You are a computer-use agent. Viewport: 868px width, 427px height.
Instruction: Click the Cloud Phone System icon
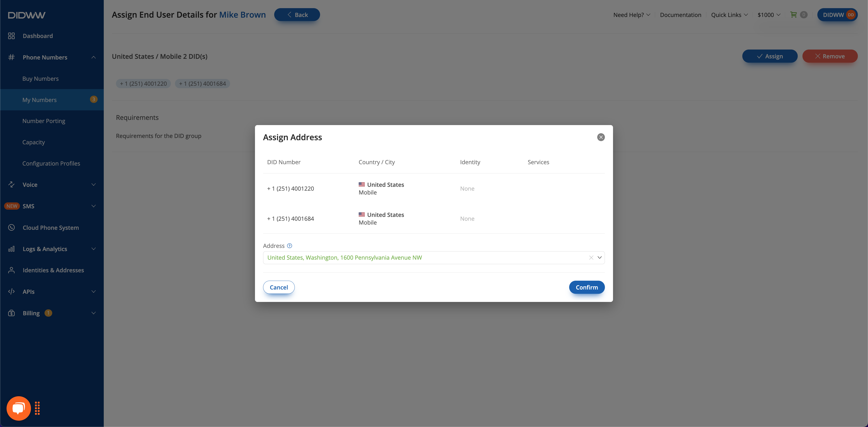click(x=12, y=228)
